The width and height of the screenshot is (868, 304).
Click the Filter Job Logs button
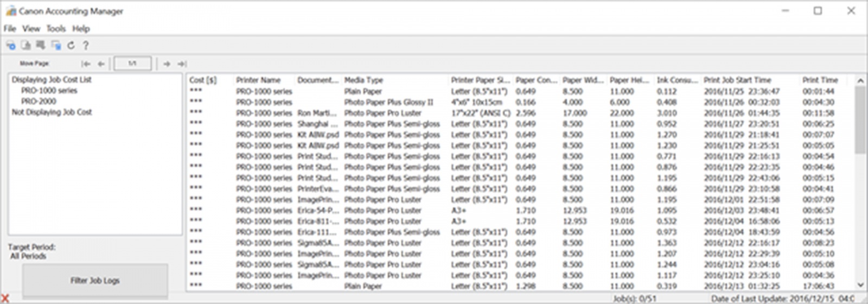(x=95, y=280)
